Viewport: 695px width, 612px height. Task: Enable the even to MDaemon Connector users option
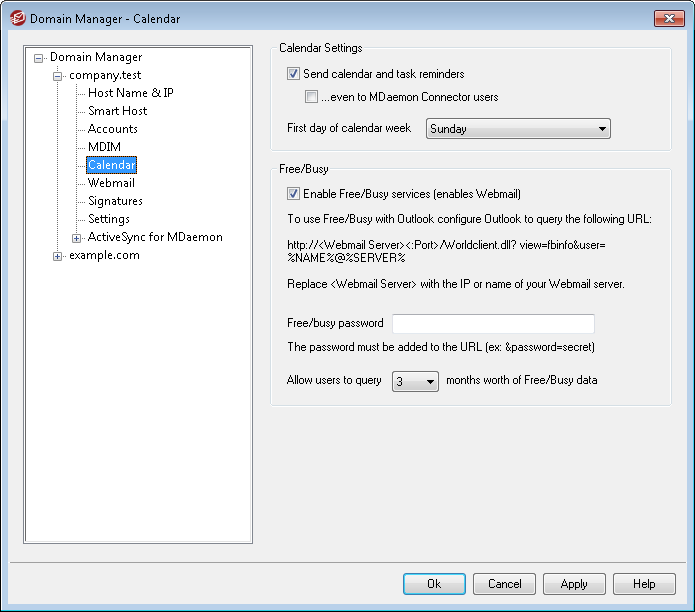312,97
